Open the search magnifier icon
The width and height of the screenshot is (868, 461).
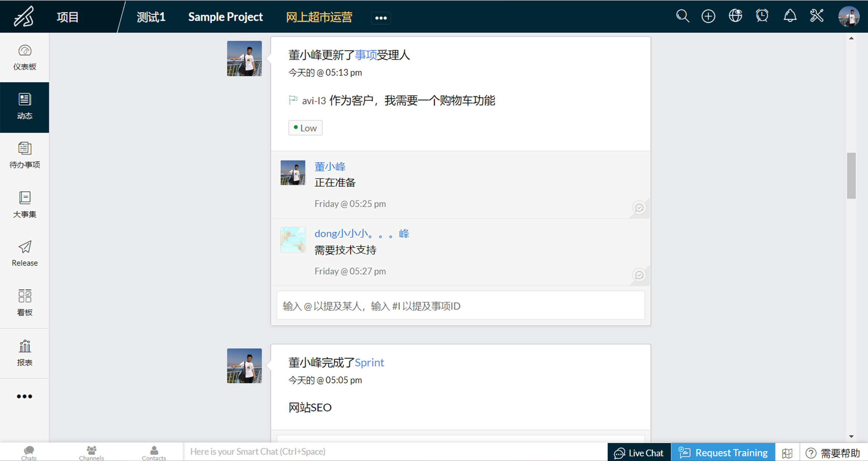click(682, 16)
